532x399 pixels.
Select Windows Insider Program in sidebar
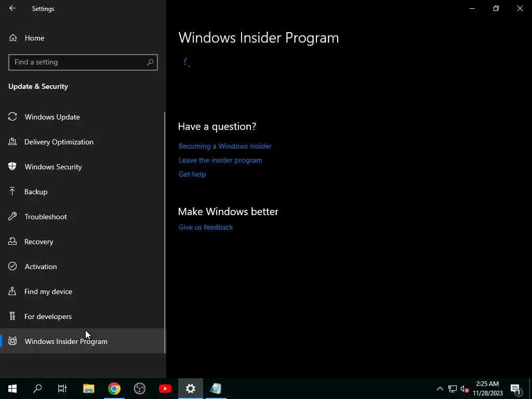point(82,341)
